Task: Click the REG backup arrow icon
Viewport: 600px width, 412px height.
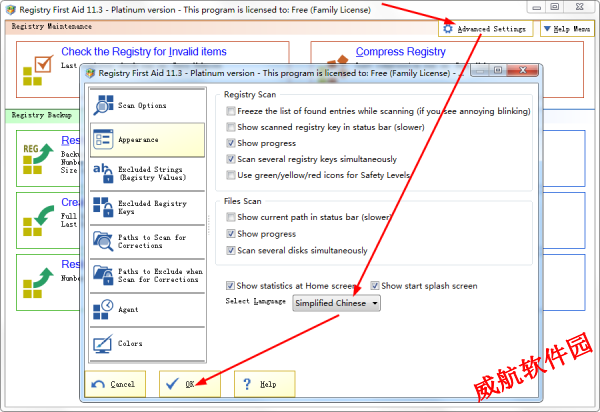Action: point(37,159)
